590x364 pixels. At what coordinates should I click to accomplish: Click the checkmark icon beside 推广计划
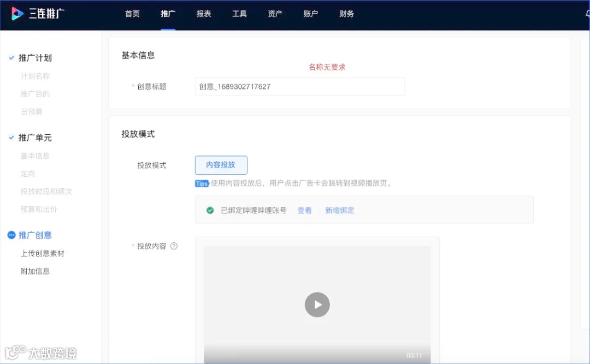[11, 57]
